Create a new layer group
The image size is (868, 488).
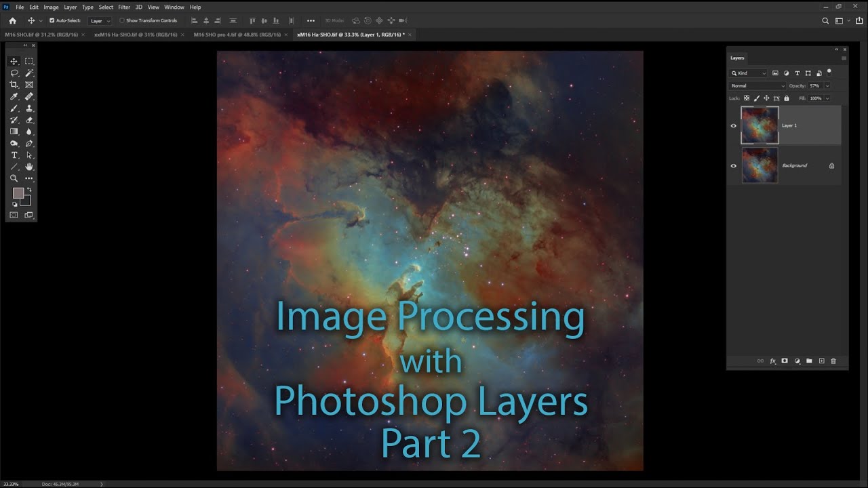[x=809, y=361]
